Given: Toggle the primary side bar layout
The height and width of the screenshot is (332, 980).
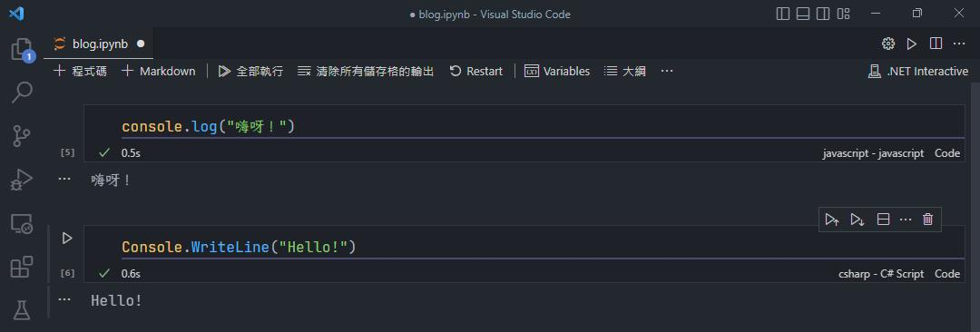Looking at the screenshot, I should point(782,14).
